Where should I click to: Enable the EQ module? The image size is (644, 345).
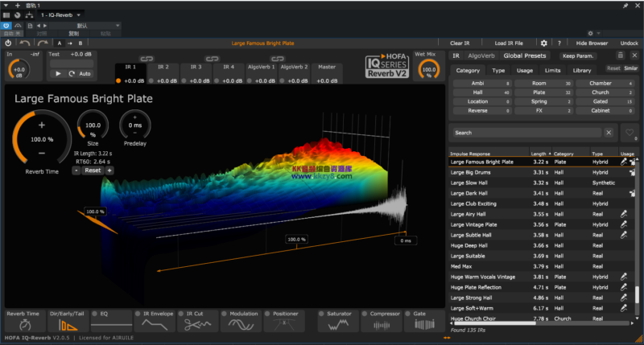(94, 314)
